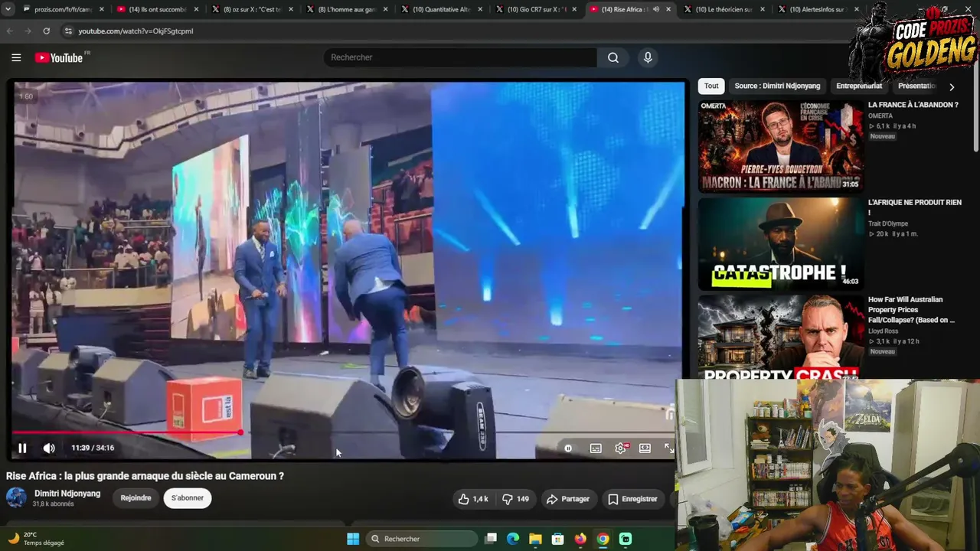
Task: Switch to the Ils ont succombé tab
Action: (x=158, y=9)
